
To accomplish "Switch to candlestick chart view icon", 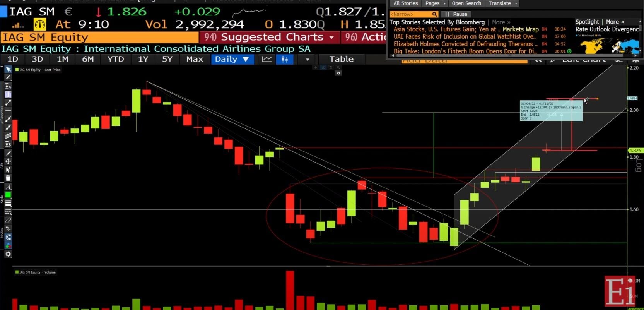I will point(285,59).
